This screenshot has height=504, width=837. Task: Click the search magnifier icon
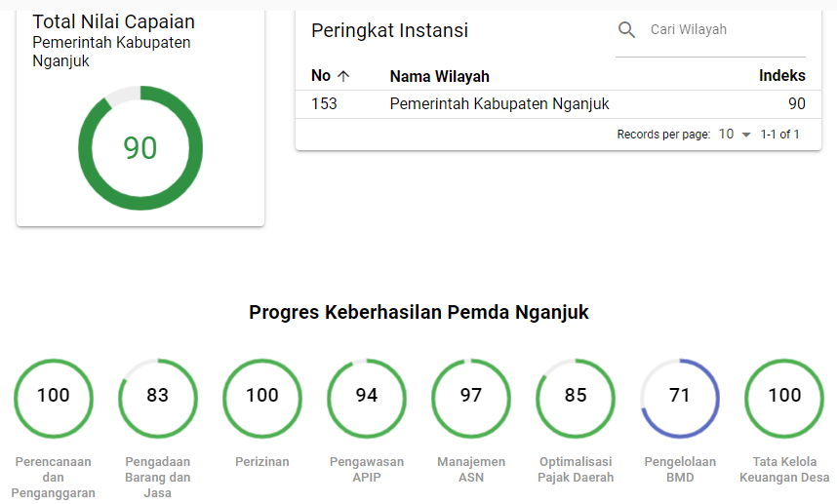pyautogui.click(x=626, y=30)
